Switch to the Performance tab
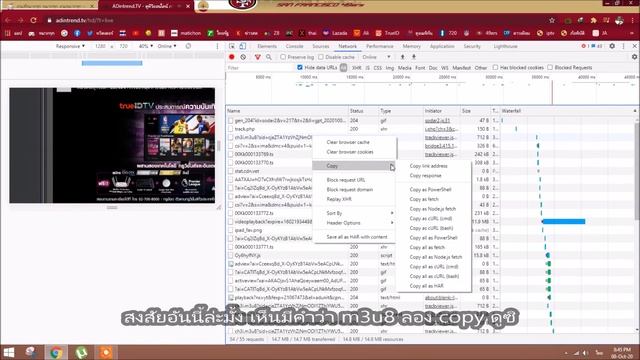 tap(380, 47)
